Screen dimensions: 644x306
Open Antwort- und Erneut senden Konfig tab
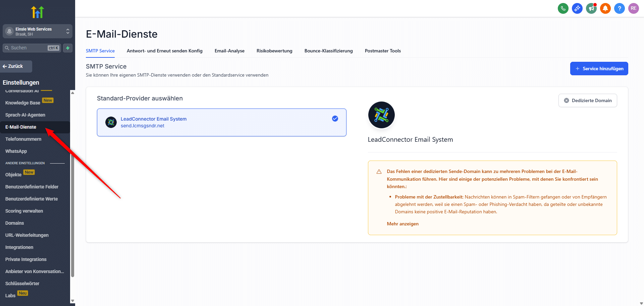[x=165, y=51]
